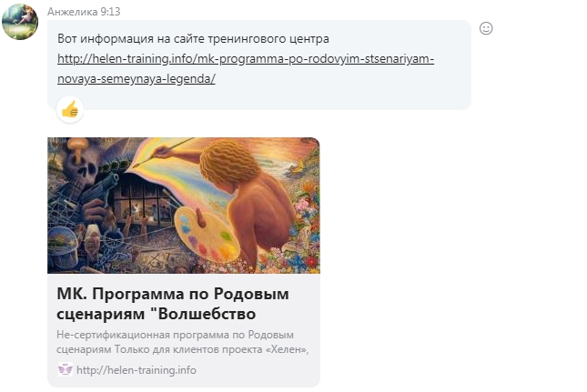The width and height of the screenshot is (587, 392).
Task: Click the painter's palette in preview image
Action: pos(207,234)
